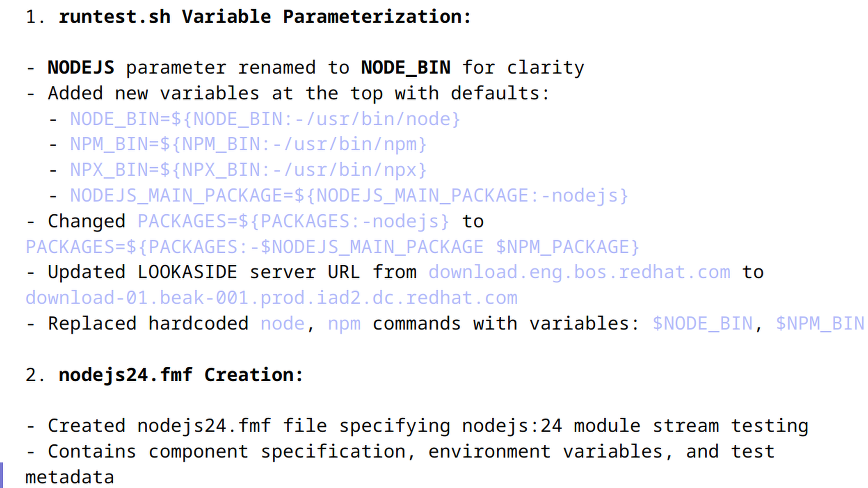Viewport: 868px width, 488px height.
Task: Click "Added new variables at the top" line
Action: click(x=298, y=94)
